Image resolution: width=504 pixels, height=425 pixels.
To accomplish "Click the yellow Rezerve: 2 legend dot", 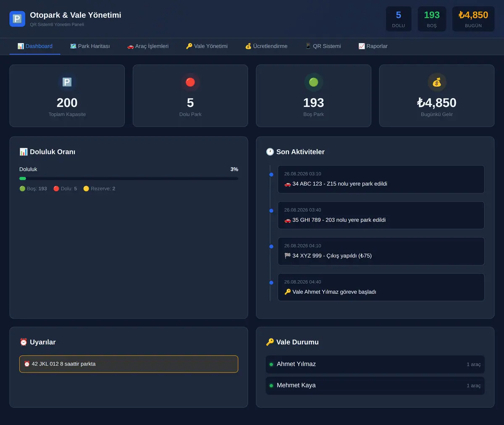I will click(x=86, y=189).
